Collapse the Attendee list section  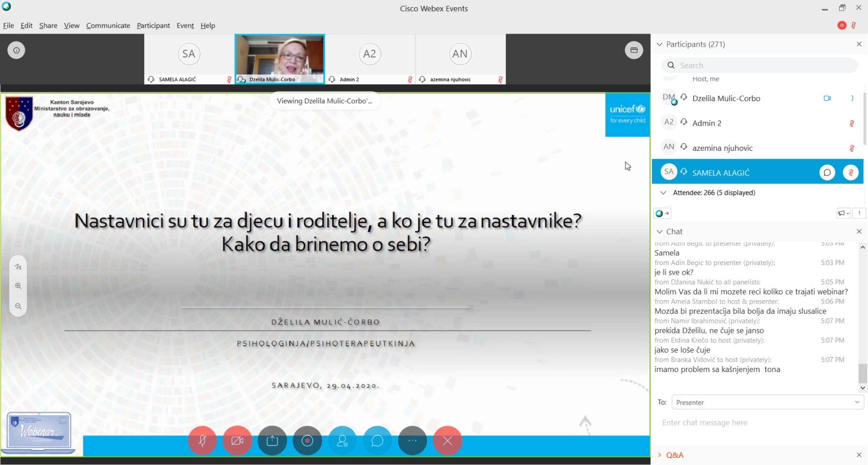click(663, 193)
